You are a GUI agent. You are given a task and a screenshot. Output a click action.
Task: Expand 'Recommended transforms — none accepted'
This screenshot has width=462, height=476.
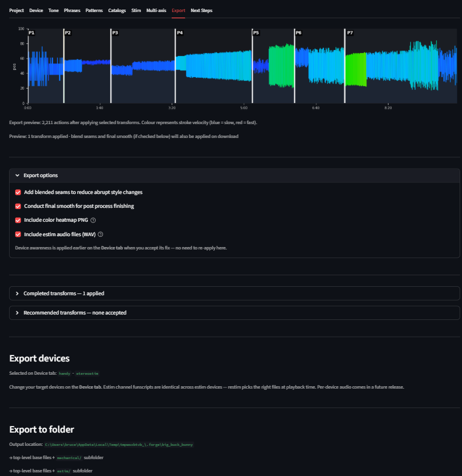(75, 313)
